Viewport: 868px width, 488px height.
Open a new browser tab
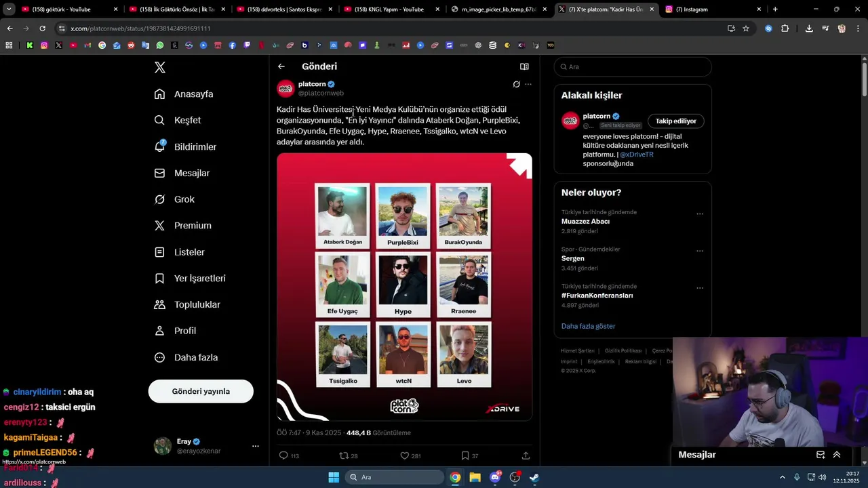click(775, 9)
